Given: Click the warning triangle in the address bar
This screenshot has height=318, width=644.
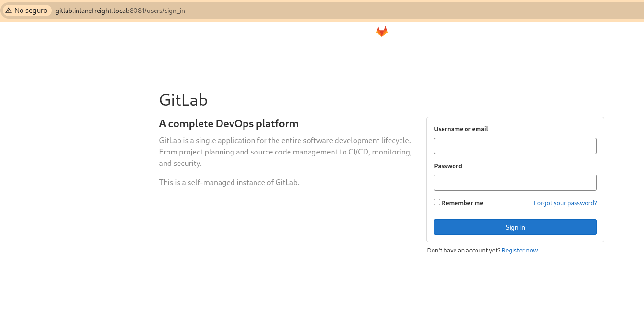Looking at the screenshot, I should 9,10.
